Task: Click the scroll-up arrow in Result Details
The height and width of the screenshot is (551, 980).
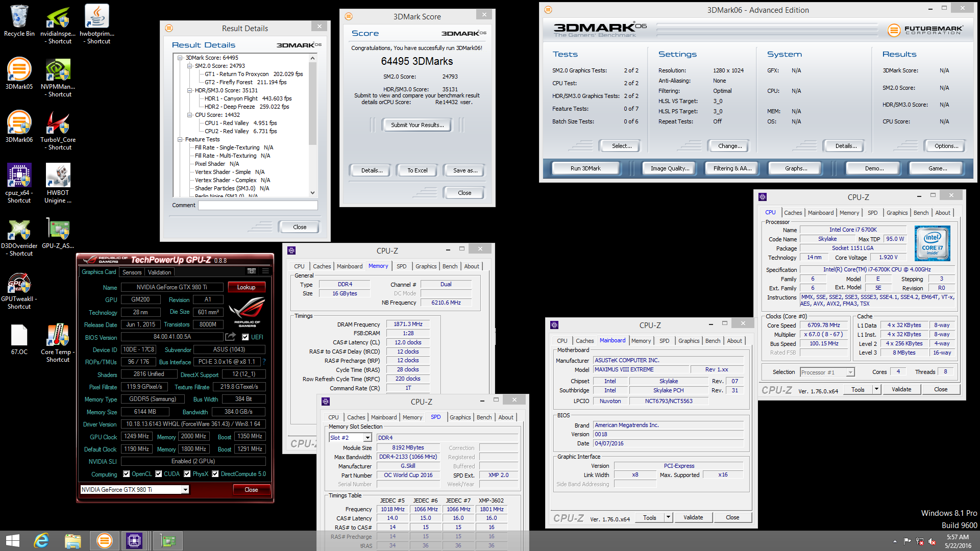Action: click(x=313, y=58)
